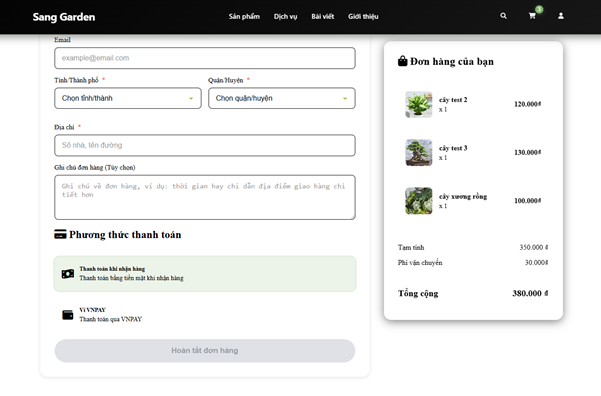
Task: Focus the order notes textarea
Action: click(x=205, y=197)
